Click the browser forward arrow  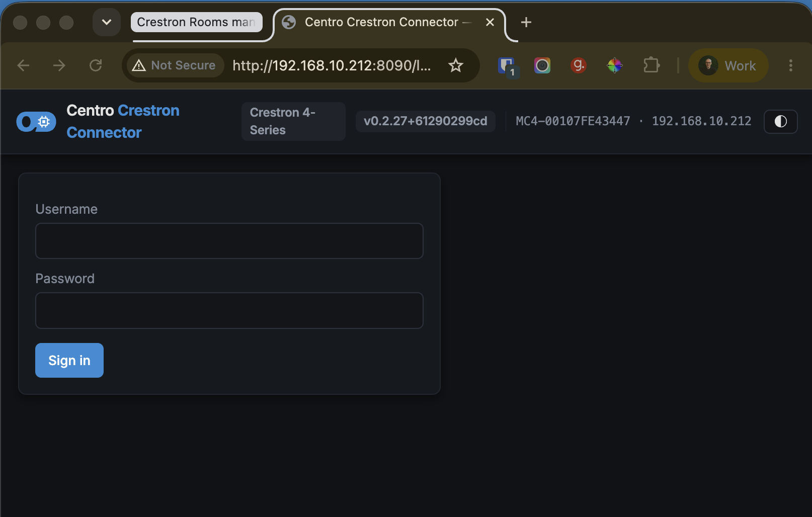tap(59, 65)
